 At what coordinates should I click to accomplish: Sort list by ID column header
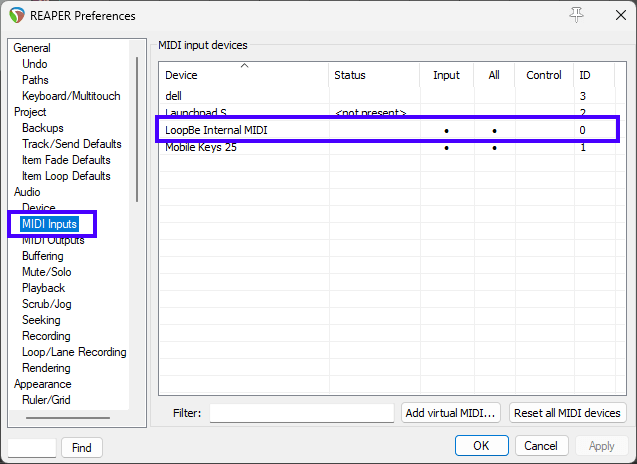tap(584, 75)
